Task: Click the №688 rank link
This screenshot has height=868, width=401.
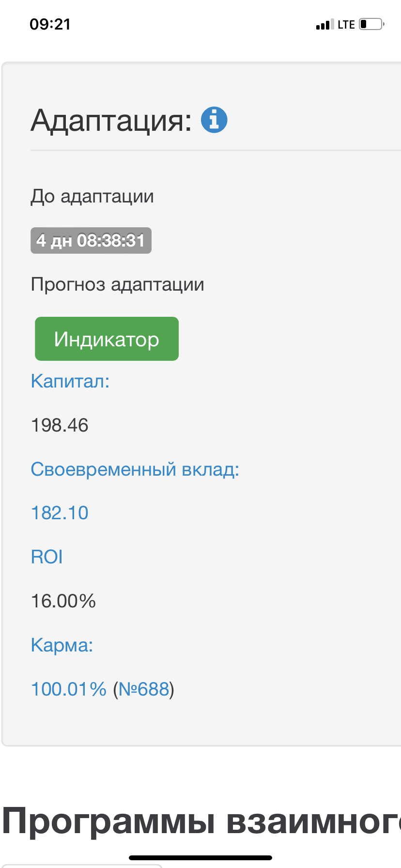Action: point(144,689)
